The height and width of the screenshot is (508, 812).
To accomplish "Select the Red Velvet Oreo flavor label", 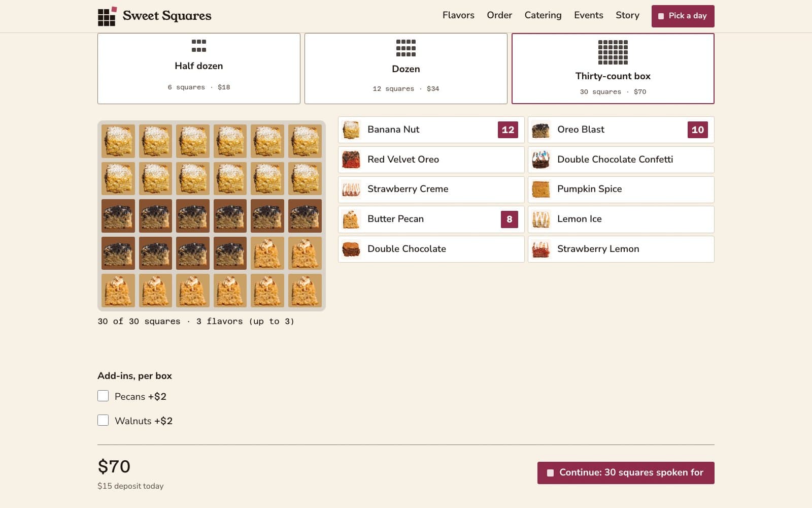I will 403,160.
